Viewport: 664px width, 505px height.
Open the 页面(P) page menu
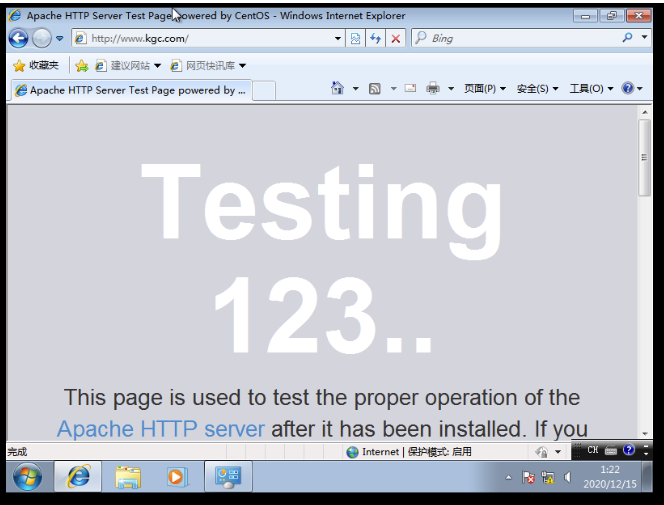coord(485,88)
